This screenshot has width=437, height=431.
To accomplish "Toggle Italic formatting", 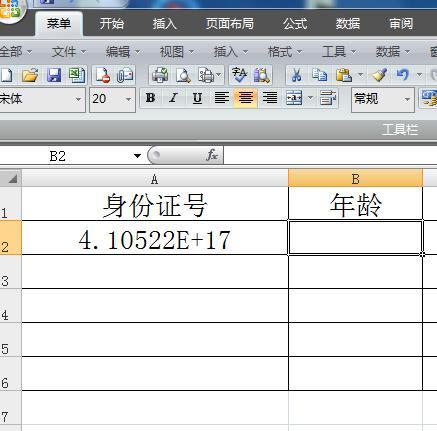I will [173, 98].
